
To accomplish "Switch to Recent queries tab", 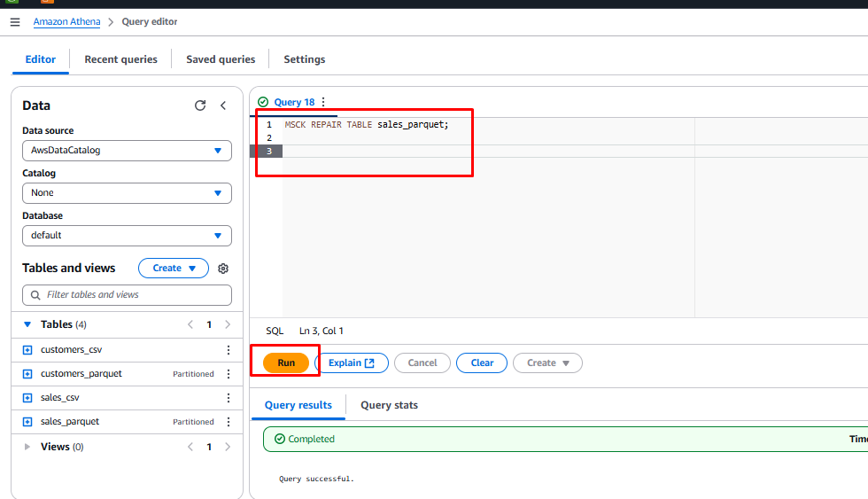I will coord(120,59).
